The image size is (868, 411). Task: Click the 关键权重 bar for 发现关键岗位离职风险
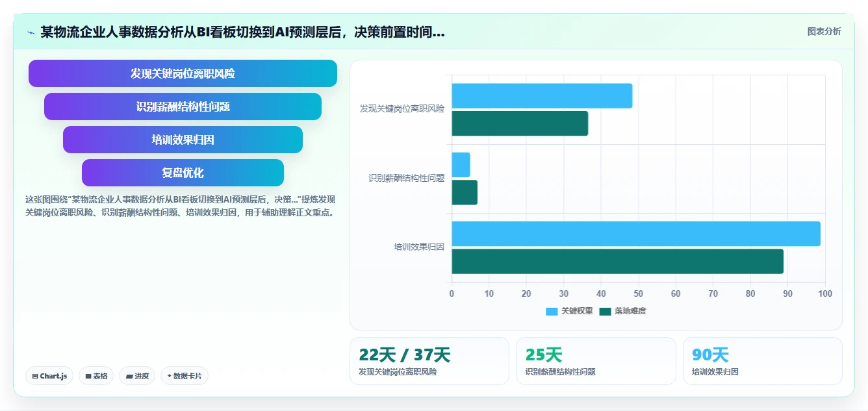542,96
